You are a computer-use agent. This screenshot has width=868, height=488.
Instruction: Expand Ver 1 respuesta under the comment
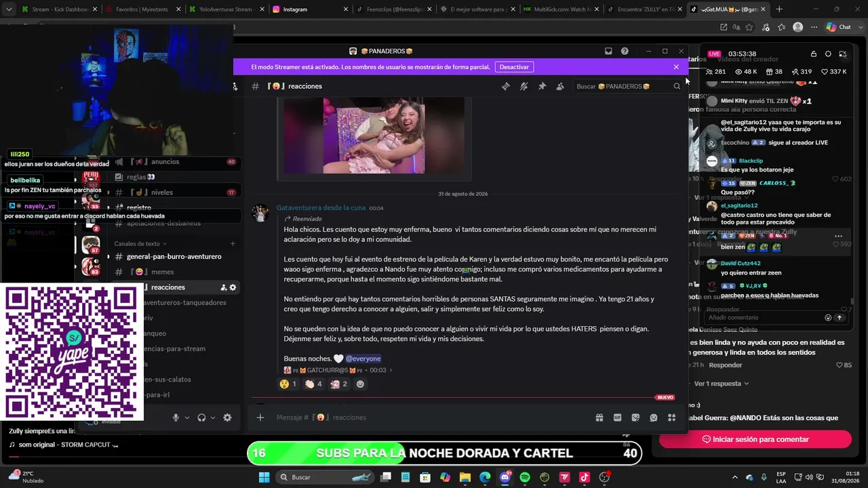pyautogui.click(x=721, y=384)
